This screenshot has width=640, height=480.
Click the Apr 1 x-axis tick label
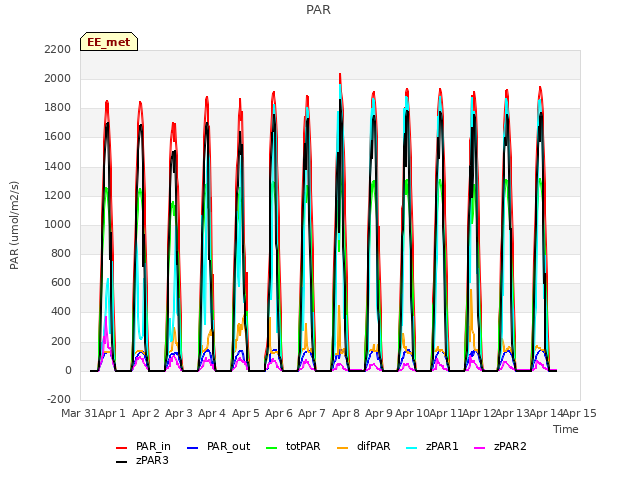pos(112,413)
